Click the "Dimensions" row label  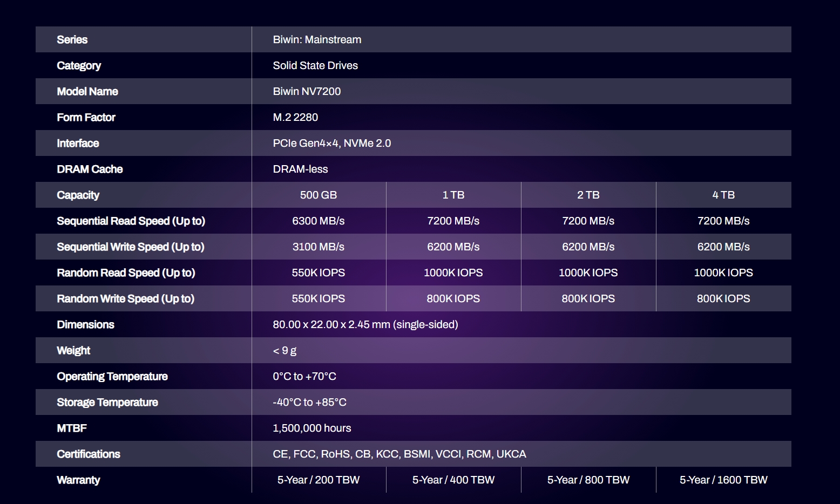pos(85,324)
